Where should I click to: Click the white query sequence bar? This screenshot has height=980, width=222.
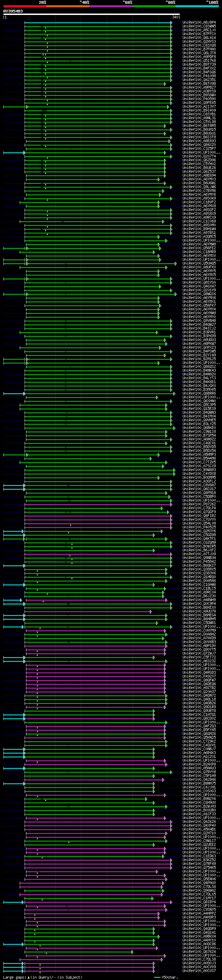(92, 14)
